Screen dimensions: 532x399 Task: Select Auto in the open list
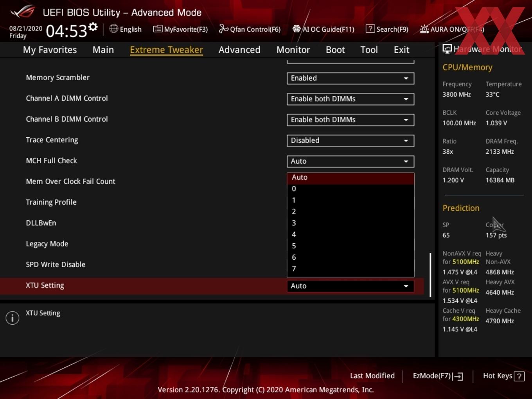click(350, 178)
